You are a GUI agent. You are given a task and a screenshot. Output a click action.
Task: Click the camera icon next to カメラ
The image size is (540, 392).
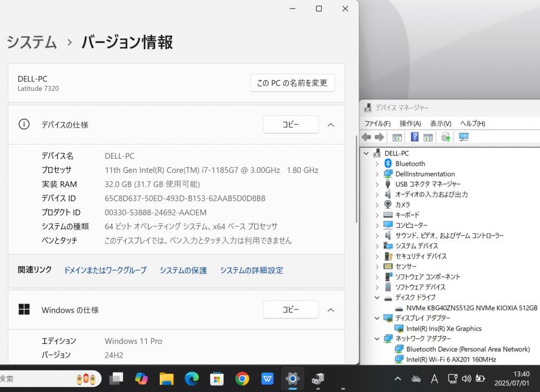388,204
